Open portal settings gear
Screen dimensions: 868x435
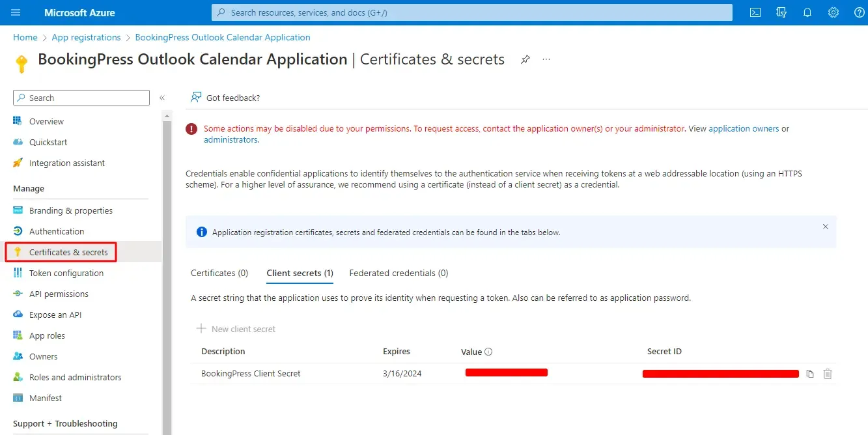pos(833,12)
